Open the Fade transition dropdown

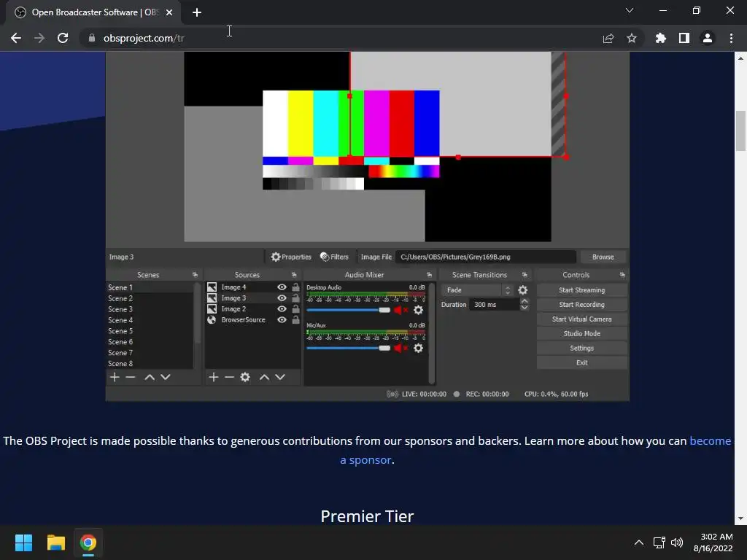pyautogui.click(x=477, y=290)
